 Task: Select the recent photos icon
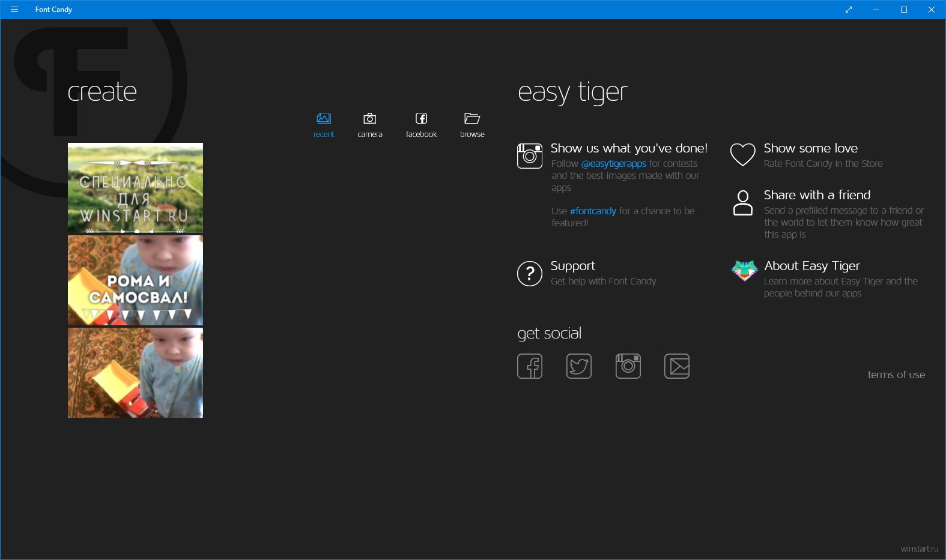tap(324, 118)
